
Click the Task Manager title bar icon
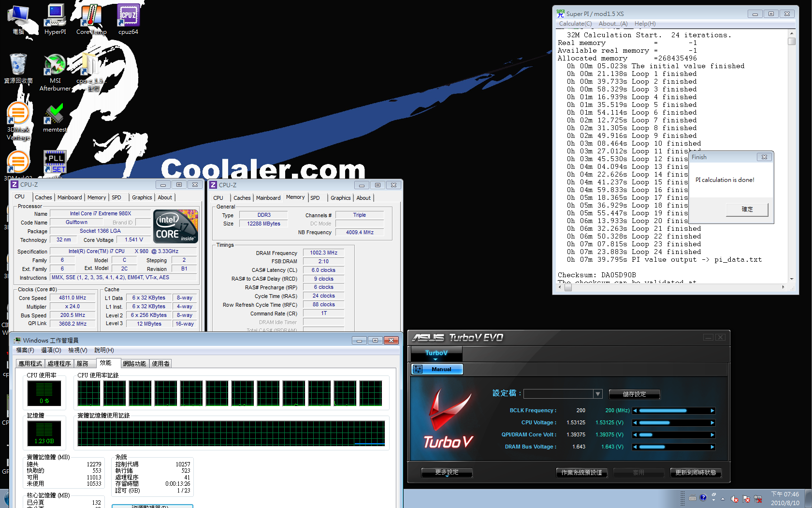[x=18, y=340]
